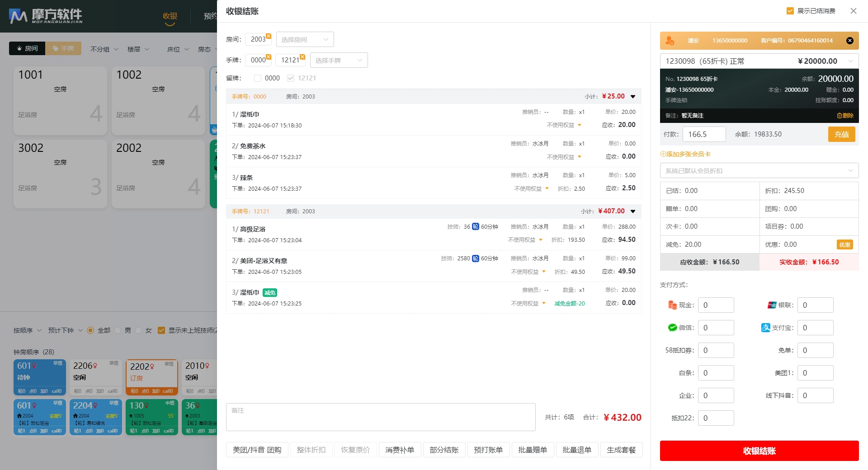Expand the 系统已默认会员折扣 dropdown

click(759, 170)
